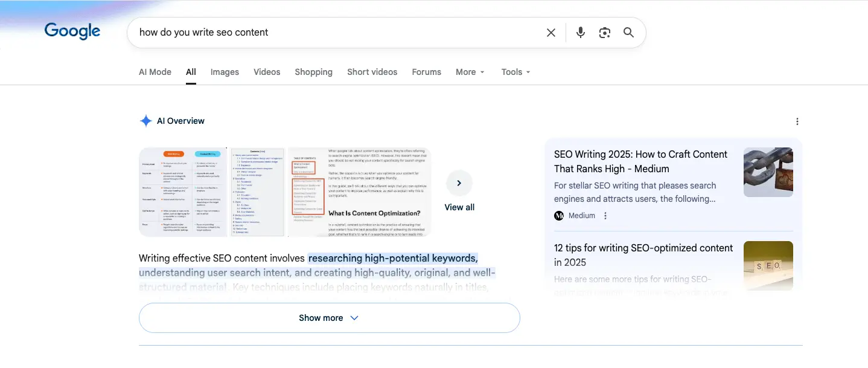Click the Google logo

coord(72,31)
